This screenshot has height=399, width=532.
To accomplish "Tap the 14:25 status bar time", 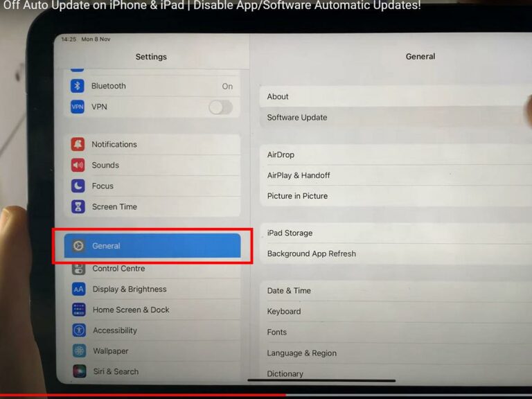I will (69, 39).
